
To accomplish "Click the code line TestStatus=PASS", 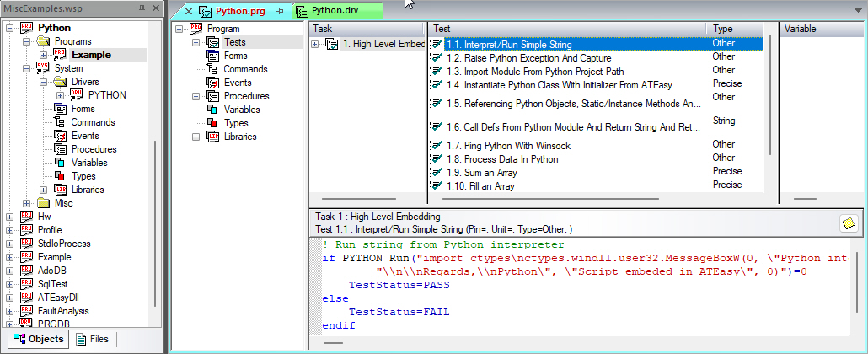I will (399, 286).
